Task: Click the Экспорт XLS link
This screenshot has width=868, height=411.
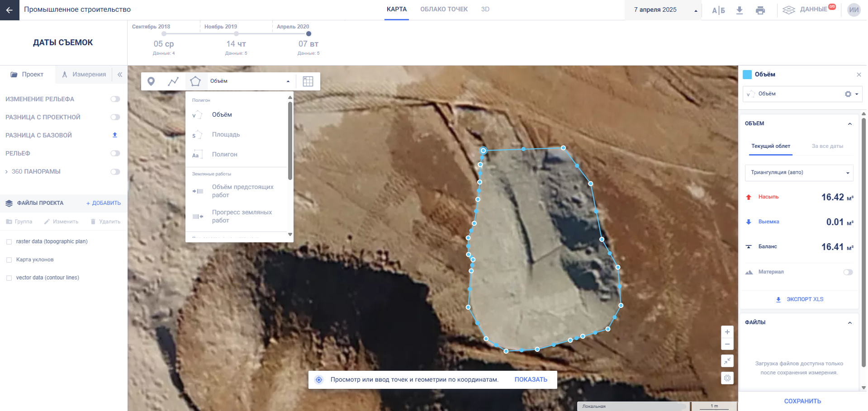Action: 800,299
